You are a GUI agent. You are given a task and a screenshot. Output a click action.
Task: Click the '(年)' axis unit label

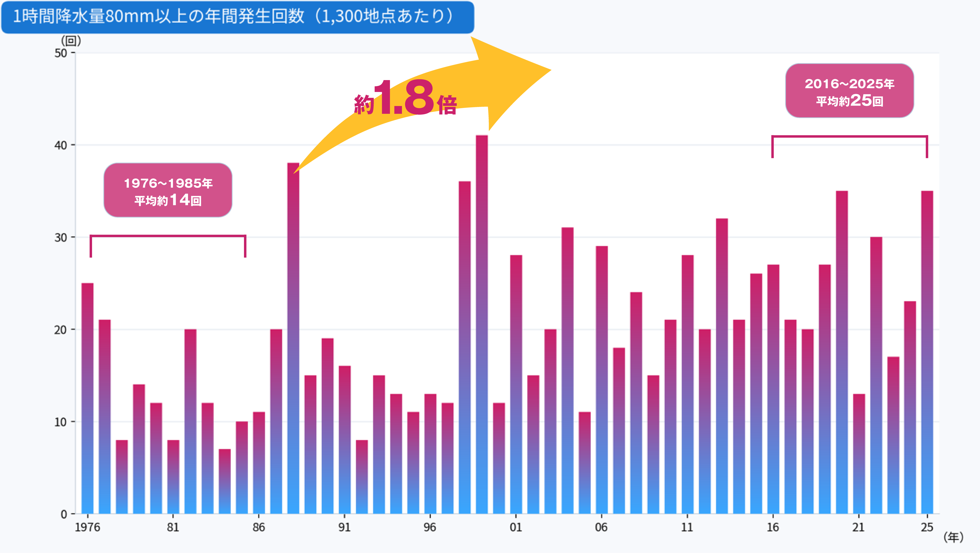click(x=953, y=537)
